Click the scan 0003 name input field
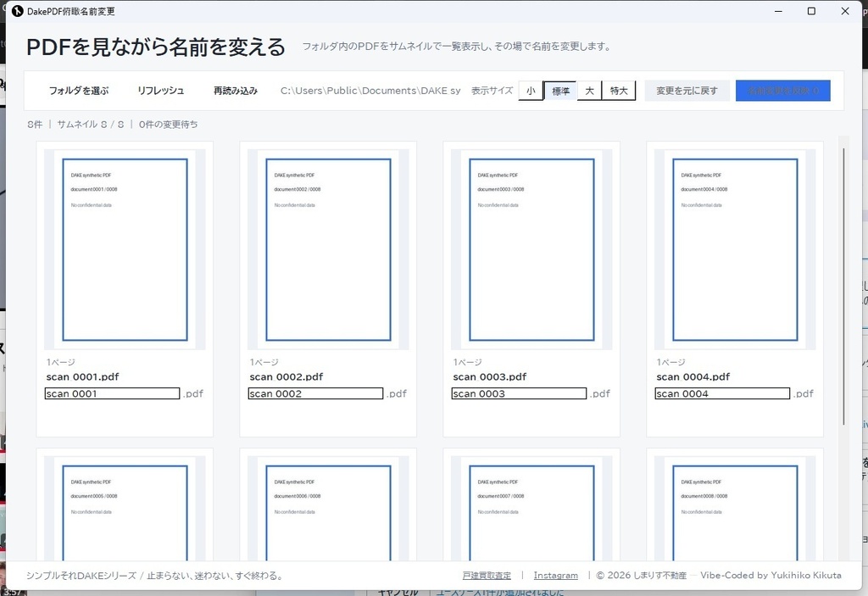Image resolution: width=868 pixels, height=596 pixels. click(x=519, y=394)
